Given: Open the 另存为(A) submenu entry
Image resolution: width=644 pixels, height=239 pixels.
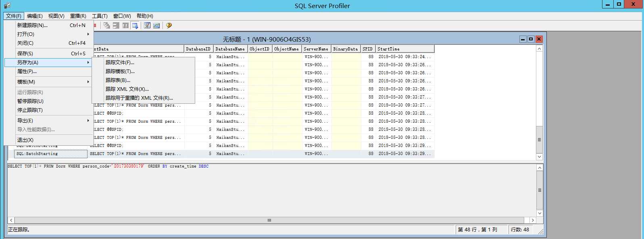Looking at the screenshot, I should pyautogui.click(x=49, y=63).
